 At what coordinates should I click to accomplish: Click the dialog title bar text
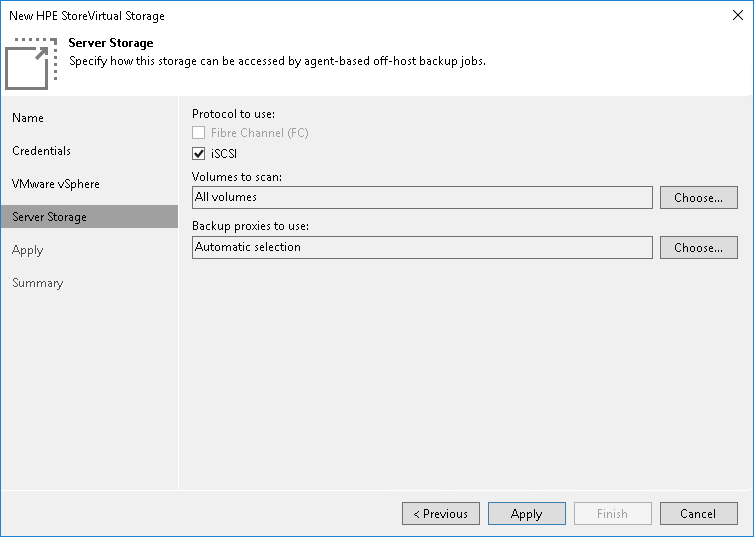point(87,16)
